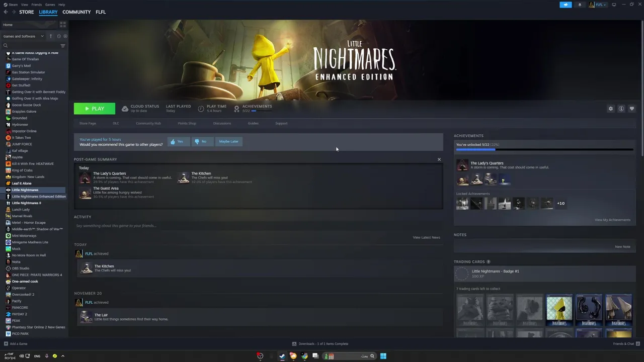This screenshot has width=644, height=362.
Task: Open the Steam announcements megaphone button
Action: coord(566,5)
